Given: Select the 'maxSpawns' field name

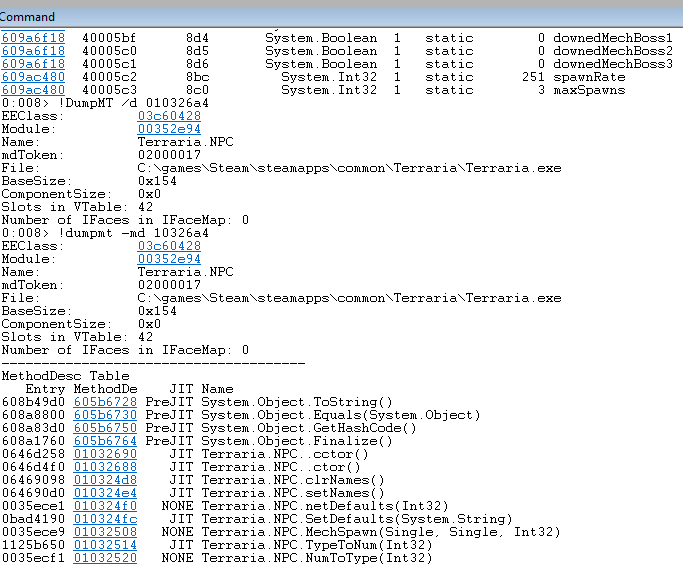Looking at the screenshot, I should click(x=589, y=90).
